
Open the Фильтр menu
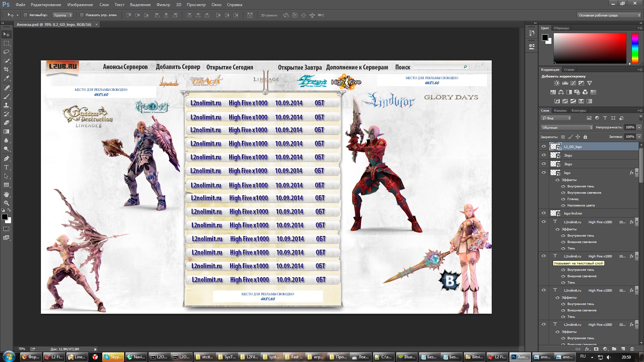pos(163,5)
